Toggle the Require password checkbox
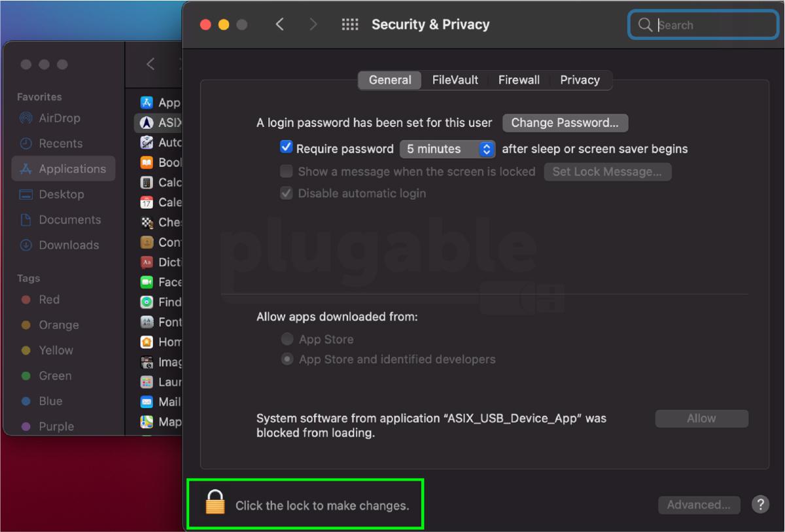785x532 pixels. [x=286, y=148]
